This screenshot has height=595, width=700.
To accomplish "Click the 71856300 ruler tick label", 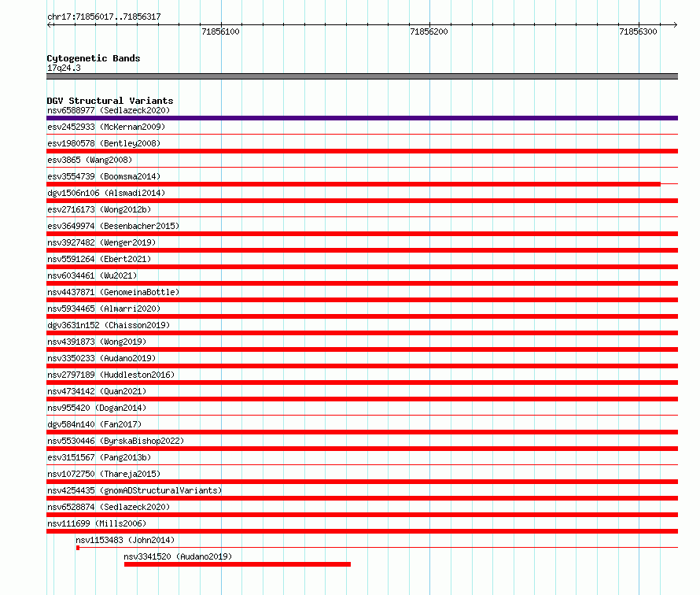I will 638,31.
